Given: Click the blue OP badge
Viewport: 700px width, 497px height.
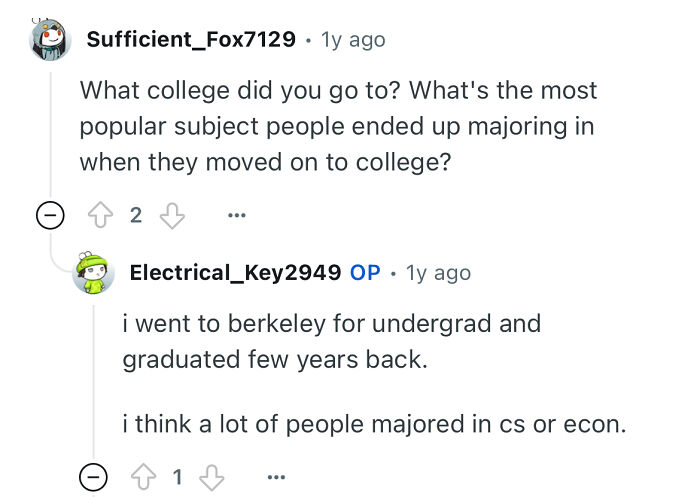Looking at the screenshot, I should (365, 272).
